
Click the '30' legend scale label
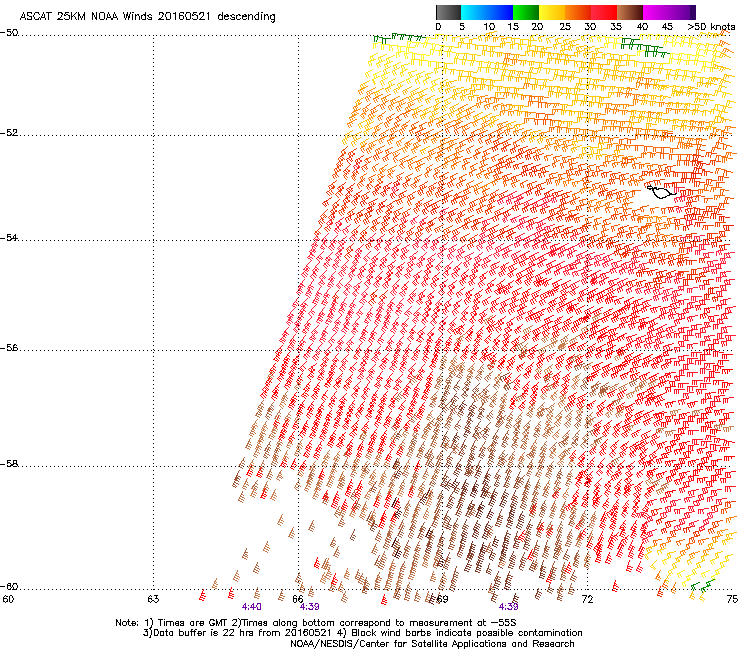[x=590, y=27]
